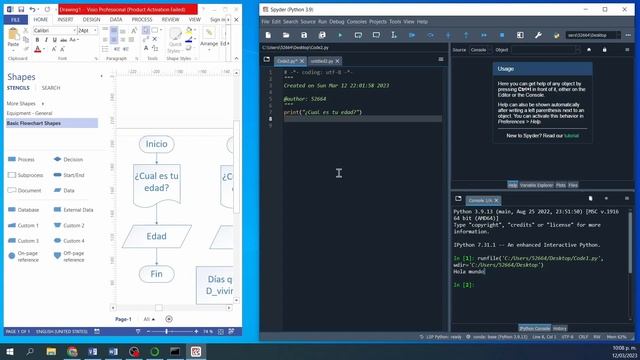640x360 pixels.
Task: Stop debugging with the blue square icon
Action: coord(502,36)
